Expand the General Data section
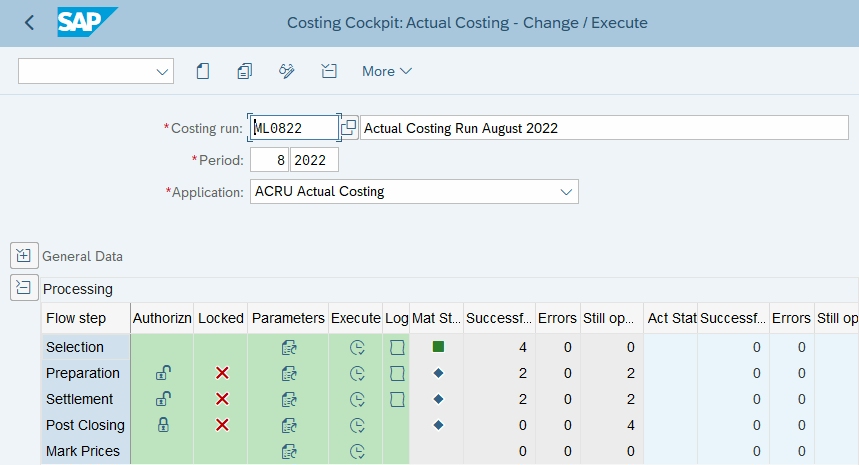 coord(23,256)
